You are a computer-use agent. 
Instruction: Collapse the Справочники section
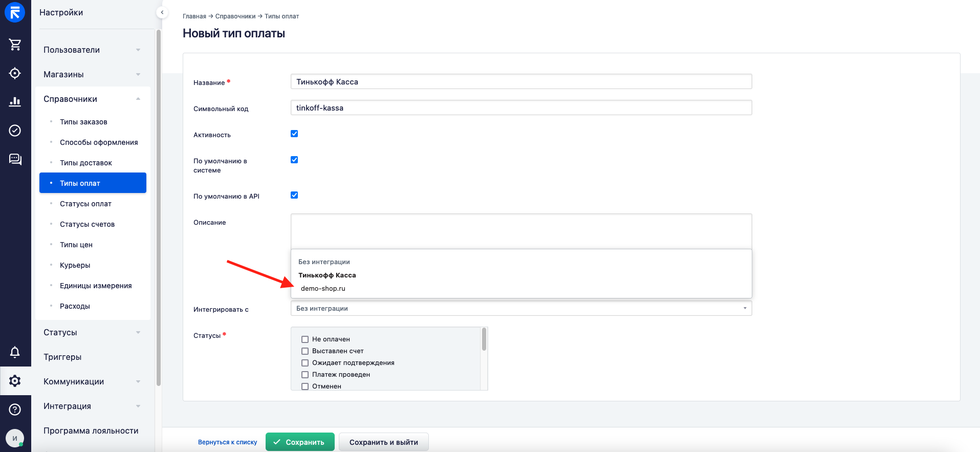(x=93, y=99)
